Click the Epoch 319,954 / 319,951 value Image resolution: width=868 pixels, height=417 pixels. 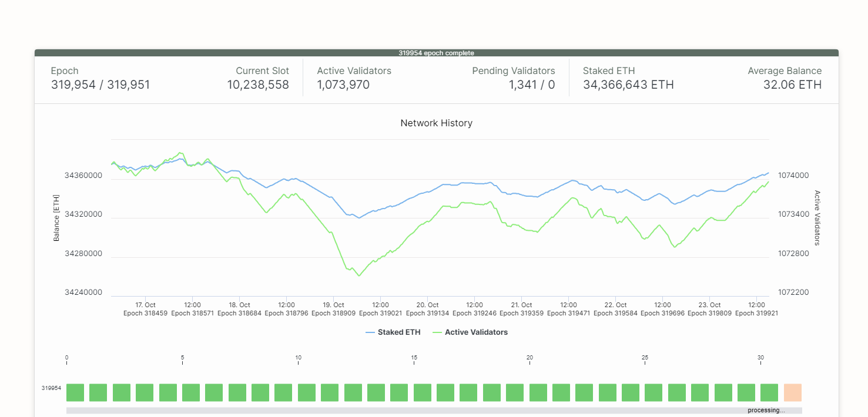click(x=100, y=85)
